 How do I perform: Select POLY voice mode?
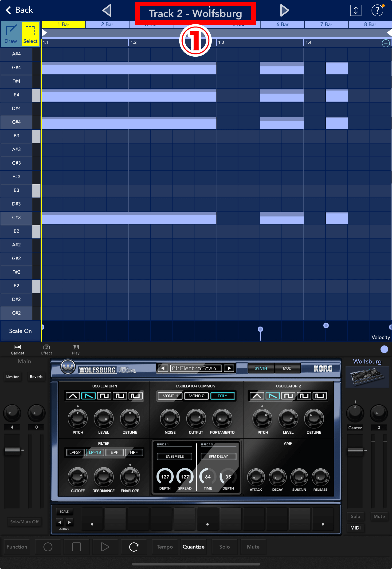tap(223, 395)
